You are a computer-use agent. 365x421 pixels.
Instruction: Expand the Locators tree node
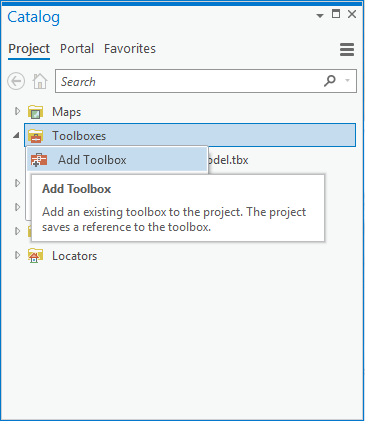click(17, 255)
